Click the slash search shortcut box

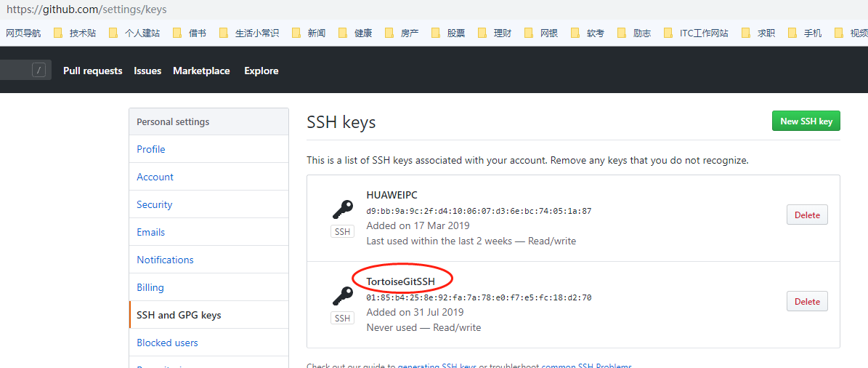pos(38,70)
